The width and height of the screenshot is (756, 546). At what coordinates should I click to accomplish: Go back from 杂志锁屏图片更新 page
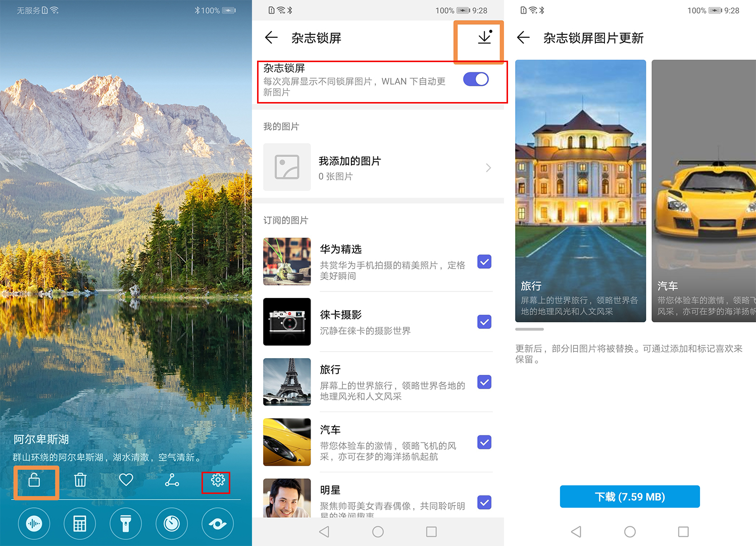coord(523,37)
